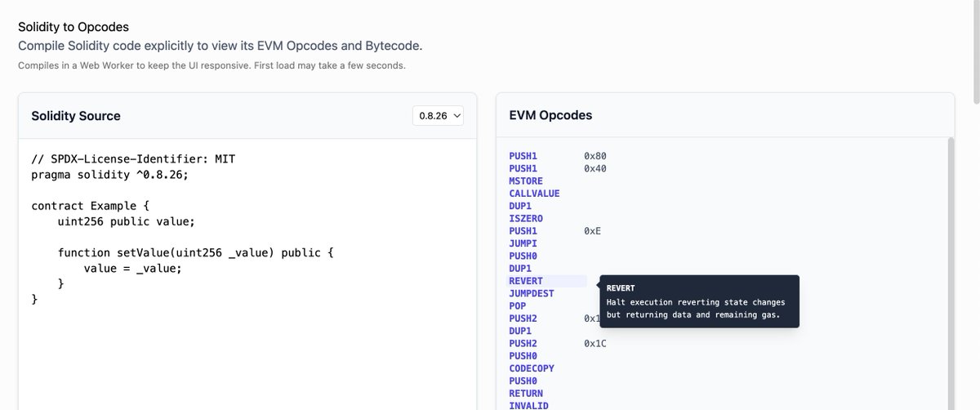The width and height of the screenshot is (980, 410).
Task: Select the MSTORE opcode
Action: tap(526, 181)
